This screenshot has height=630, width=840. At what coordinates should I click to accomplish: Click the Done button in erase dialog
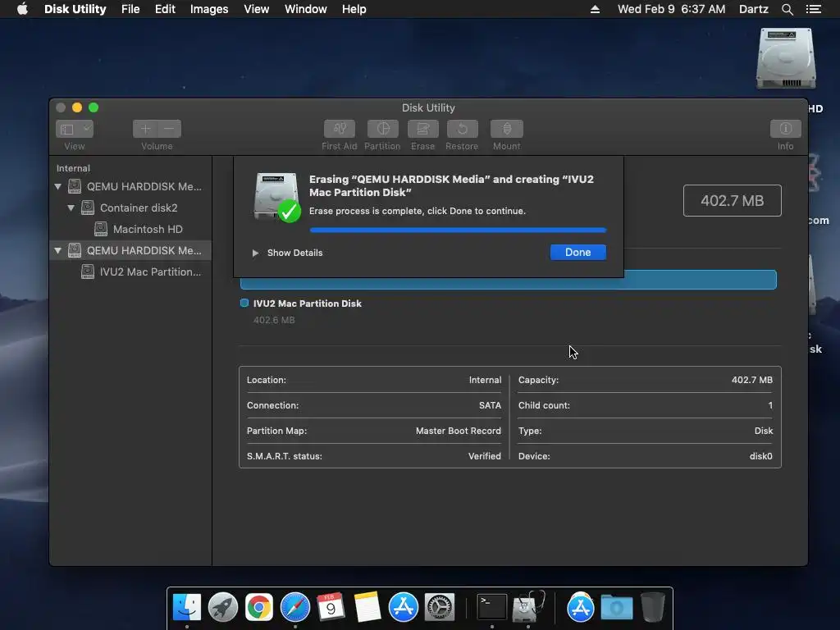pyautogui.click(x=578, y=253)
